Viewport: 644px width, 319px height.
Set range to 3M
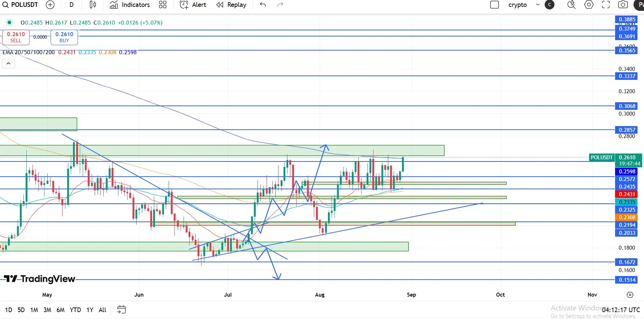[47, 310]
